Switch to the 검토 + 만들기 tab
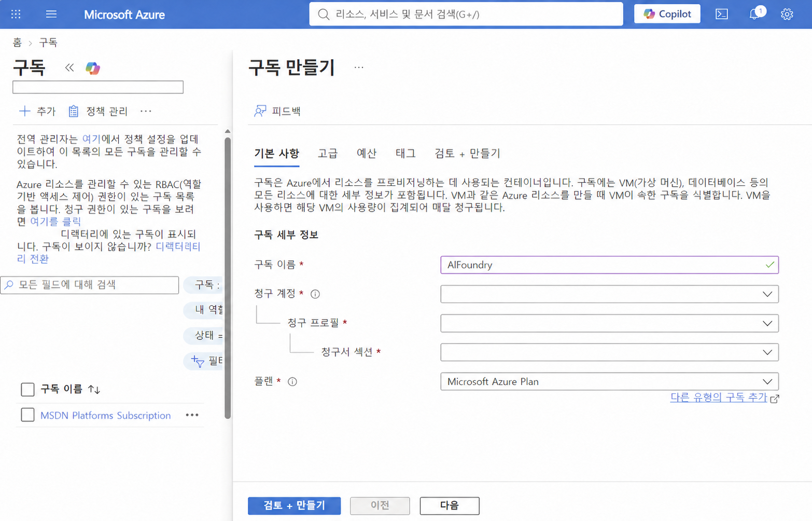812x521 pixels. (x=467, y=154)
